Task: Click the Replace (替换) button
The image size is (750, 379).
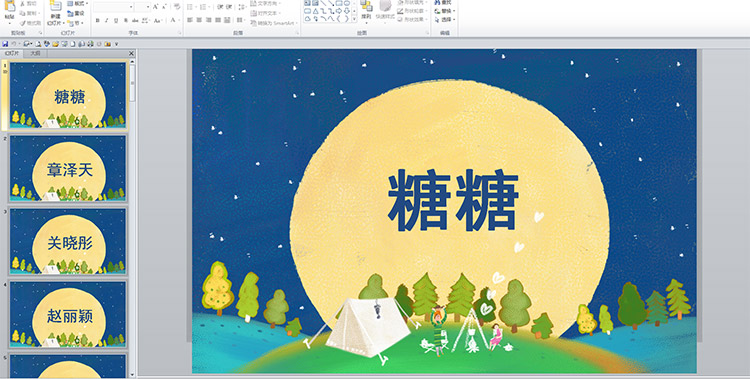Action: 445,11
